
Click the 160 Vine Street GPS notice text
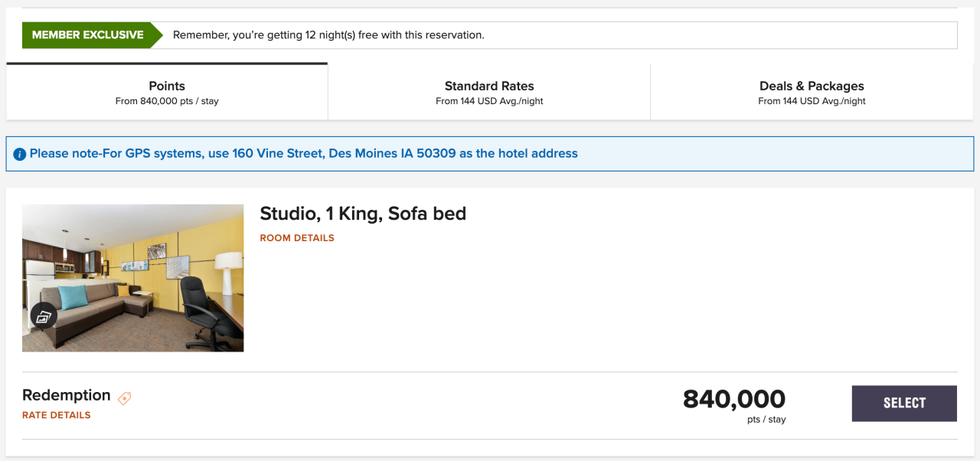pos(304,154)
